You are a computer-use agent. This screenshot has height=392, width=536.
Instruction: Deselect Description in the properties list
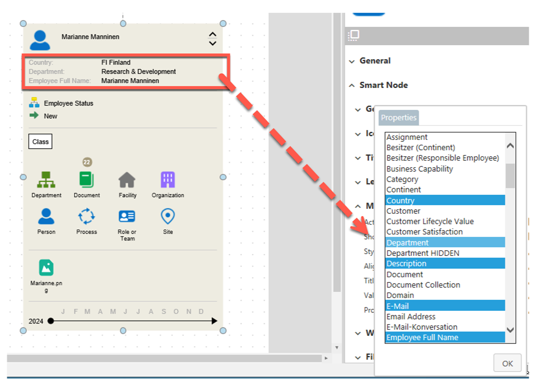[x=444, y=264]
